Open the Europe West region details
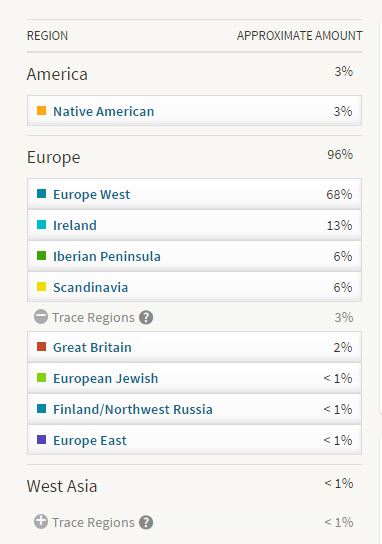382x544 pixels. [x=92, y=194]
